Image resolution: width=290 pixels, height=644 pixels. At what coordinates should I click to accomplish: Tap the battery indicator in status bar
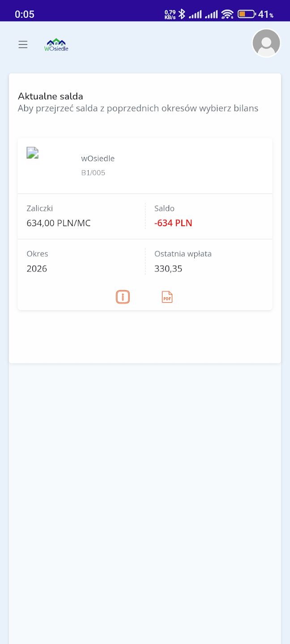246,14
